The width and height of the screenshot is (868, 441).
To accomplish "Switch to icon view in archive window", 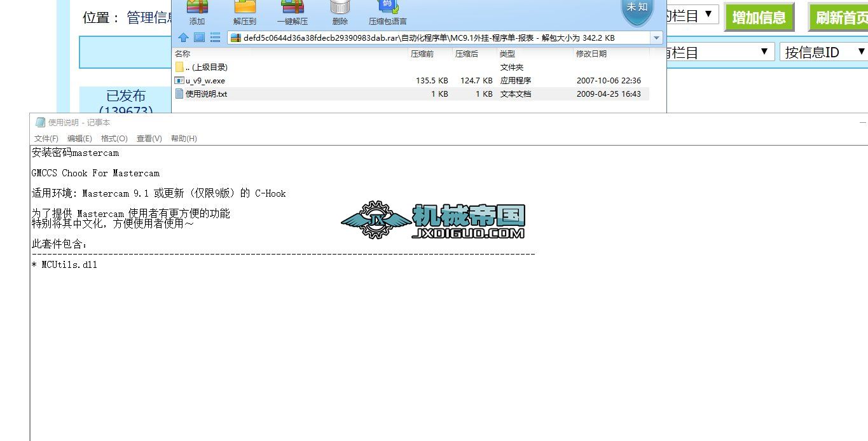I will click(x=199, y=38).
